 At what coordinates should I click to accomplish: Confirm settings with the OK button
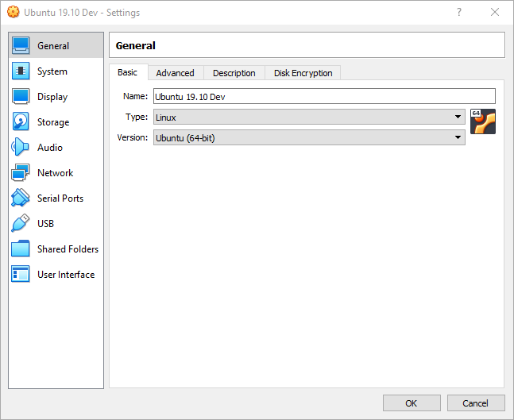tap(412, 403)
